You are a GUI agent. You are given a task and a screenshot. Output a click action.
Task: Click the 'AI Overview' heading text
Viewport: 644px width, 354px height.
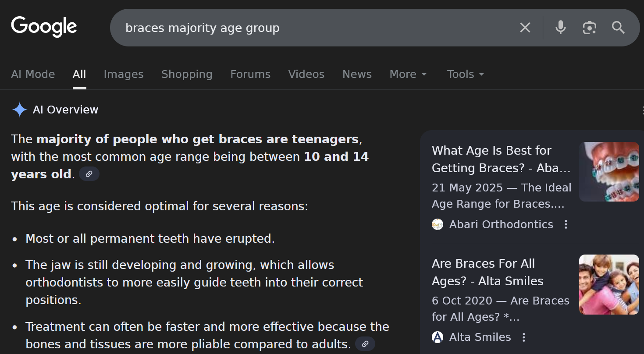(65, 110)
